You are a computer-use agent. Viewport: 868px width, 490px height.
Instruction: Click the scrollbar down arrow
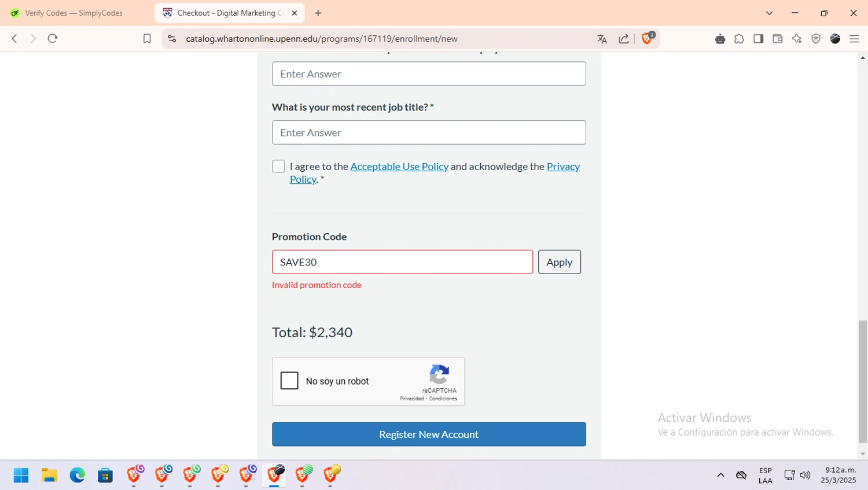[863, 454]
